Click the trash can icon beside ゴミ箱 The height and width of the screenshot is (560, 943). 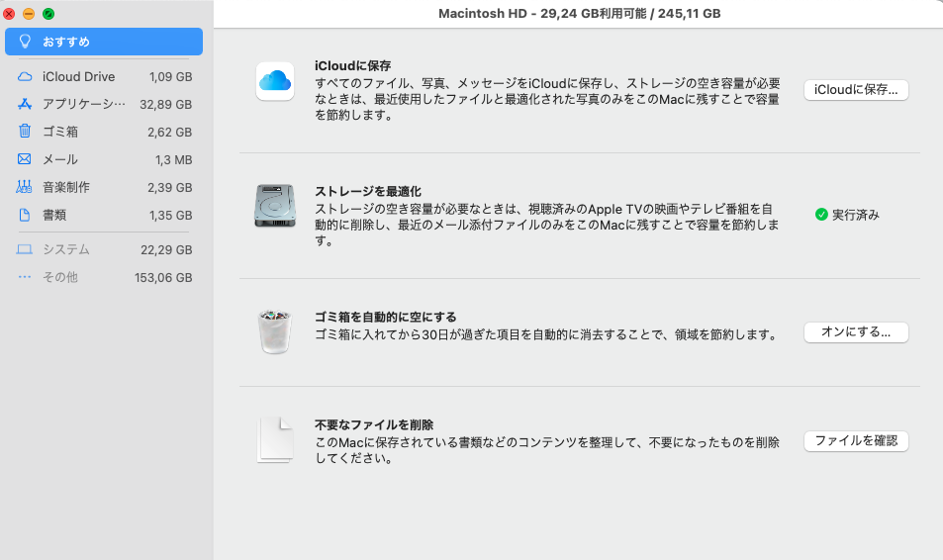pos(25,132)
